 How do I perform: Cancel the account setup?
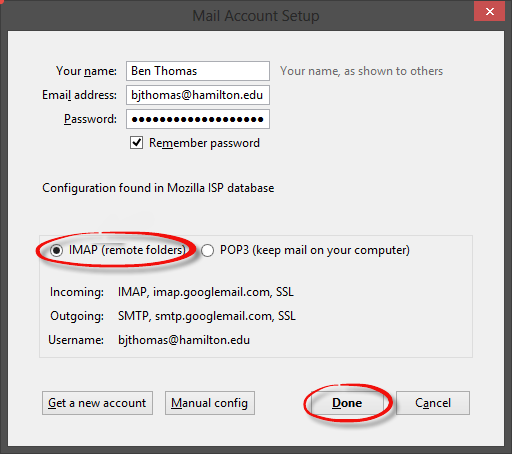pos(433,403)
